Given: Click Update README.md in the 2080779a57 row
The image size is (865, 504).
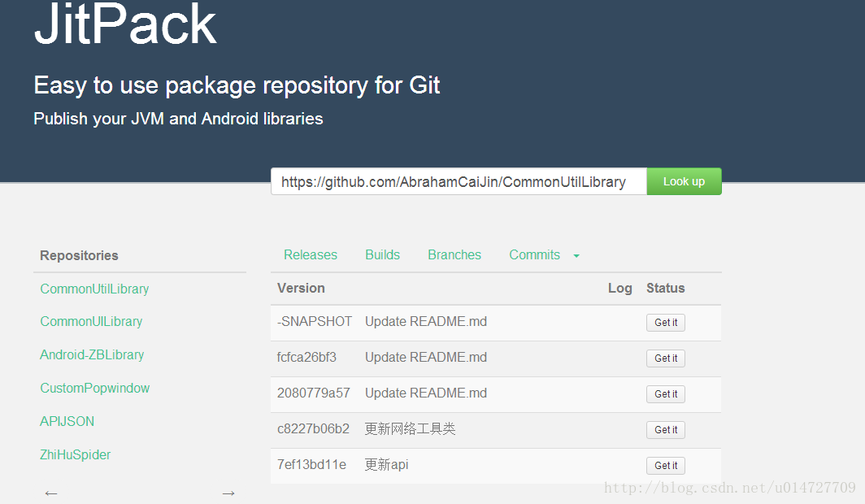Looking at the screenshot, I should [426, 393].
